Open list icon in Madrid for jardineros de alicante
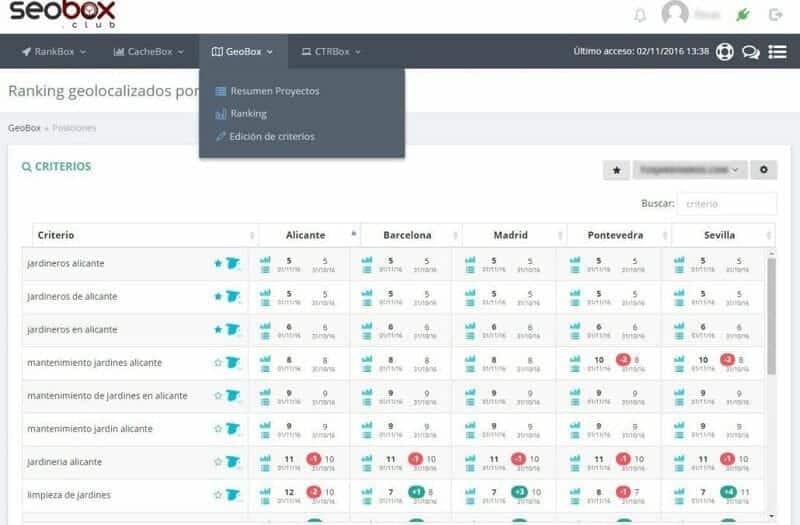This screenshot has width=800, height=525. (x=470, y=303)
